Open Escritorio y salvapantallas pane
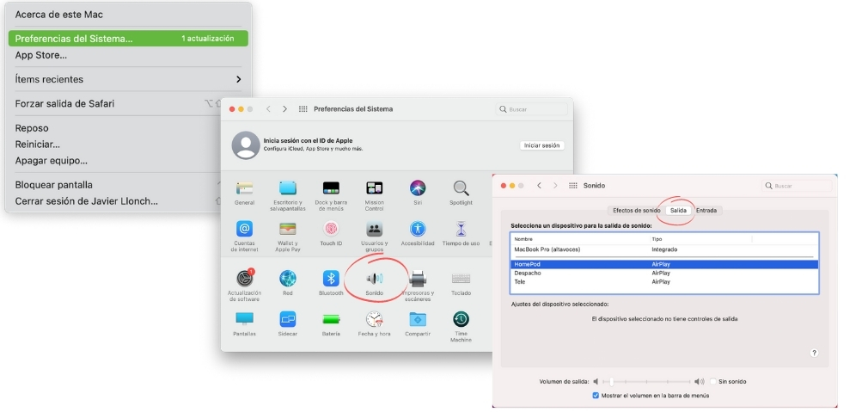This screenshot has height=412, width=868. point(288,189)
